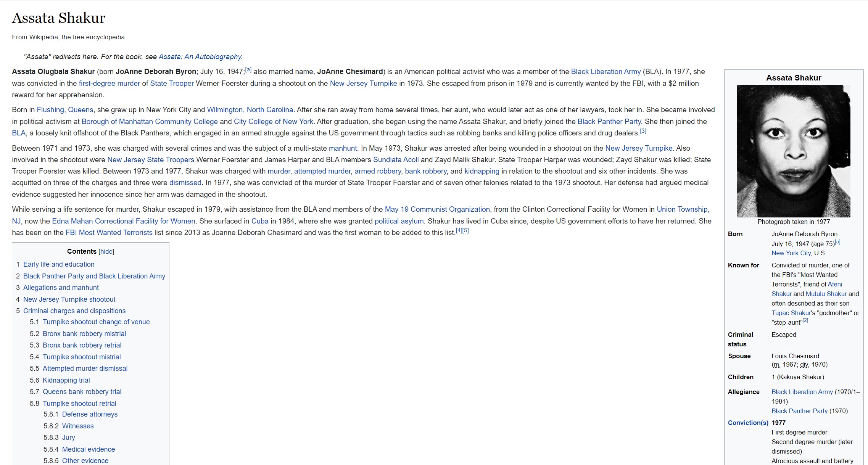The image size is (868, 465).
Task: Open Afeni Shakur link in infobox
Action: click(x=835, y=285)
